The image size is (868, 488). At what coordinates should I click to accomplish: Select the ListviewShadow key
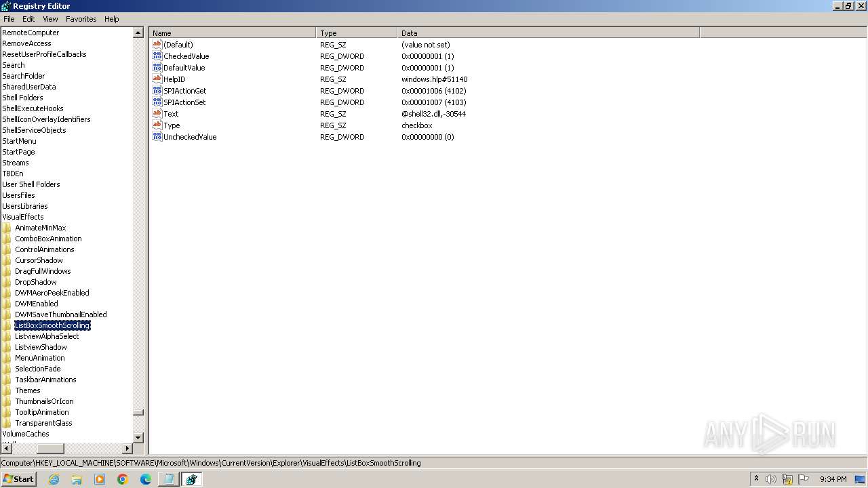coord(41,347)
